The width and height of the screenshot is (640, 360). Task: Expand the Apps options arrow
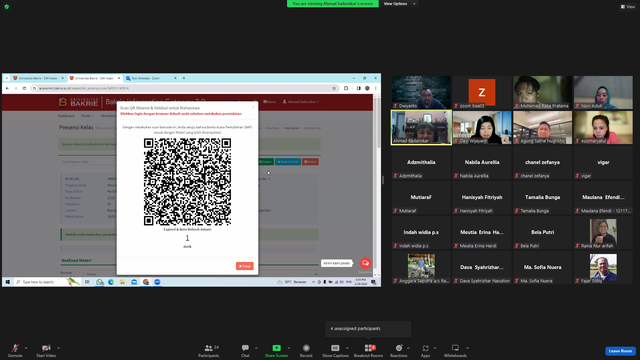pos(435,348)
